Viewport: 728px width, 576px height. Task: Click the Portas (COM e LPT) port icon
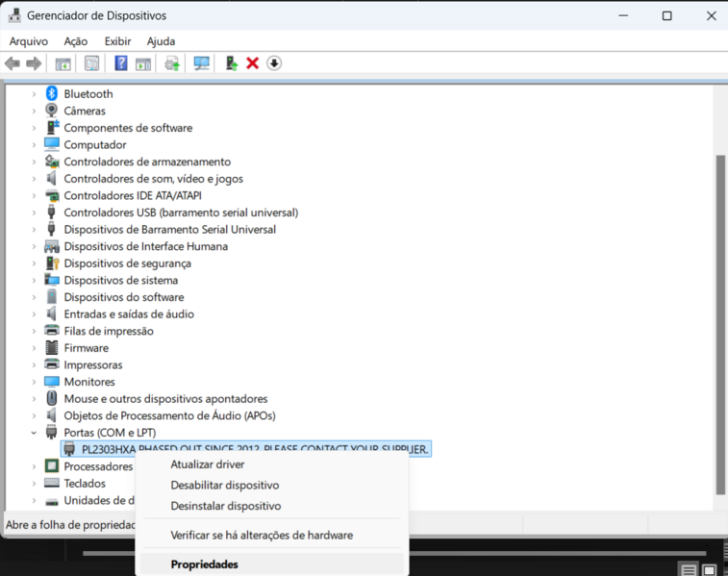[x=52, y=432]
